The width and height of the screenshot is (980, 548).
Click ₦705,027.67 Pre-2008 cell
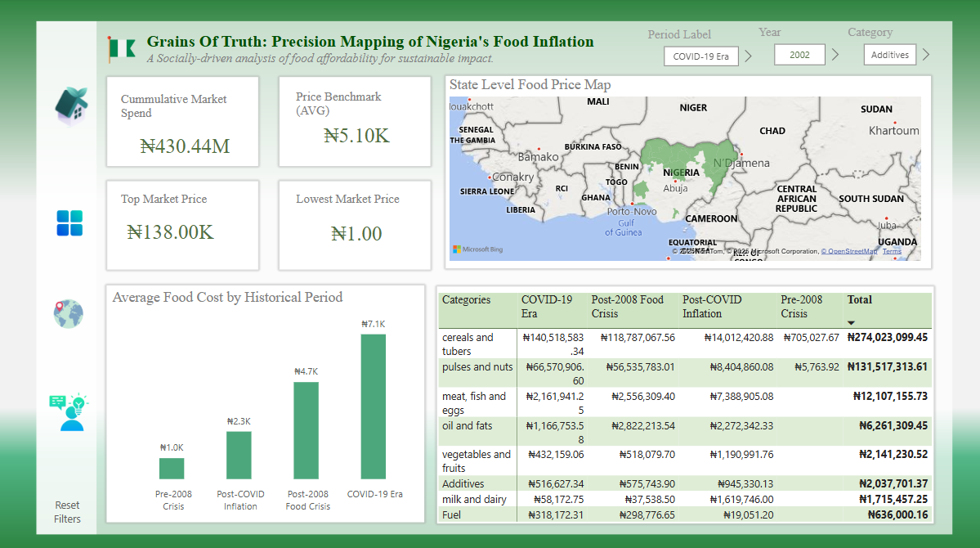coord(812,337)
